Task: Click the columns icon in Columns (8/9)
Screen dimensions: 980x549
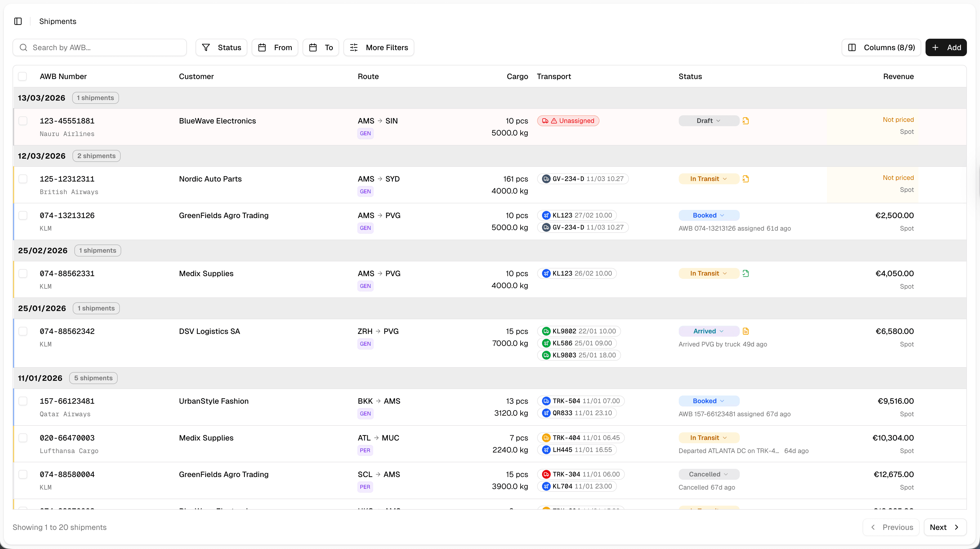Action: 853,47
